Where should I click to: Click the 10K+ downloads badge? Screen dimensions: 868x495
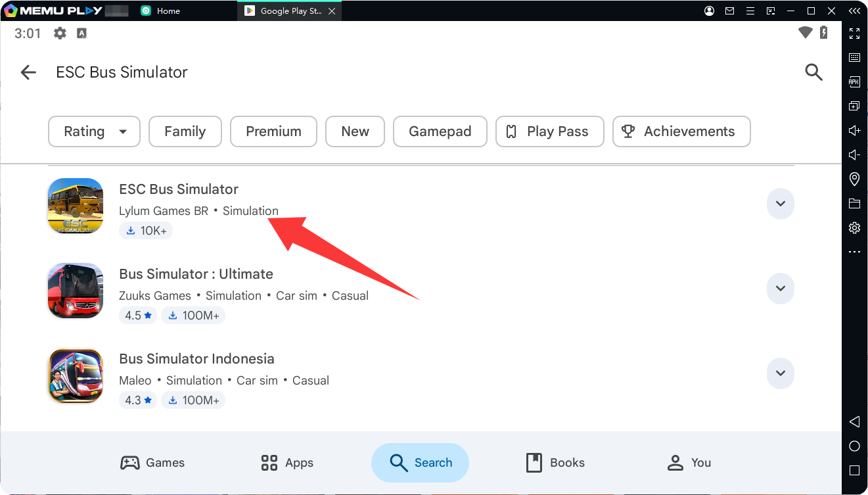pos(146,231)
